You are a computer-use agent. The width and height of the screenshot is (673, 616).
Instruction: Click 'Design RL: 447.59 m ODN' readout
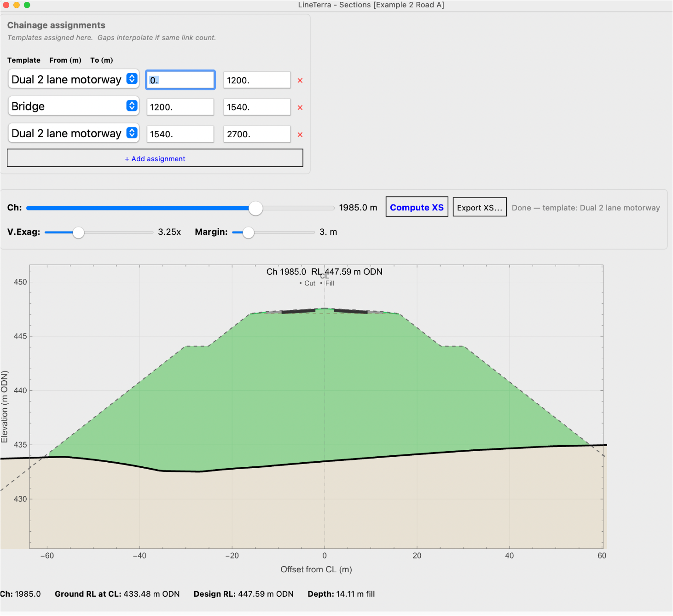[244, 594]
